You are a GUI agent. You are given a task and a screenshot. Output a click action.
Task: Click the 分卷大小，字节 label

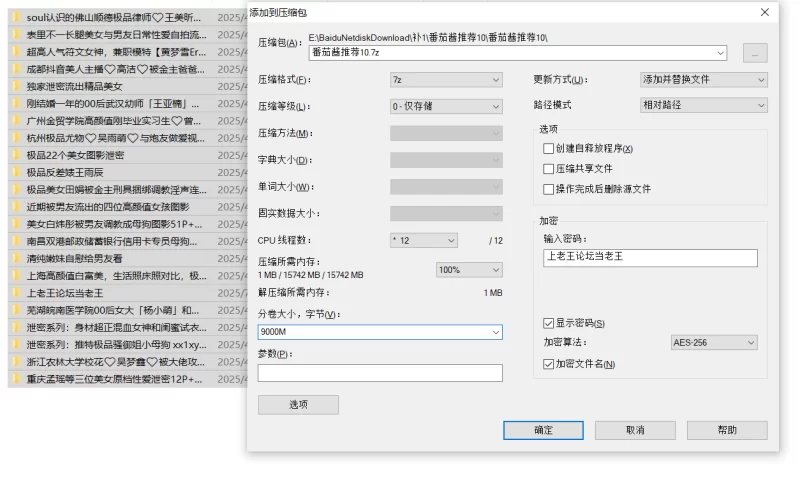pyautogui.click(x=299, y=314)
